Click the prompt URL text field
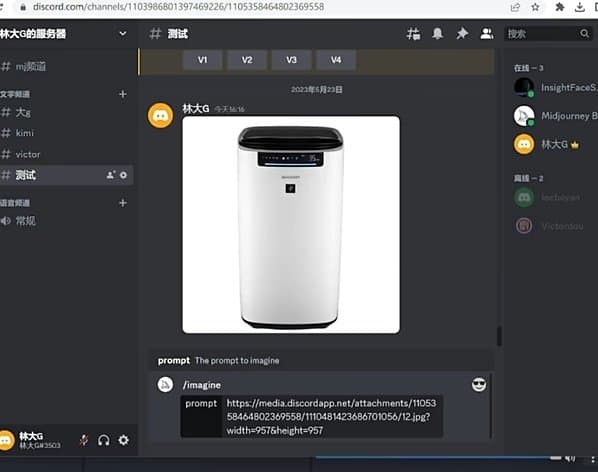598x472 pixels. pyautogui.click(x=331, y=417)
